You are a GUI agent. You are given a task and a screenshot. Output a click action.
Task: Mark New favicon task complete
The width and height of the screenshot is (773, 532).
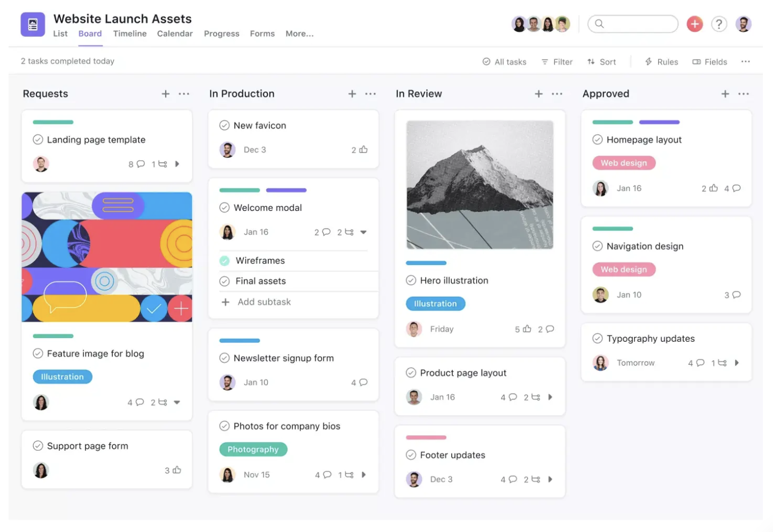(225, 126)
